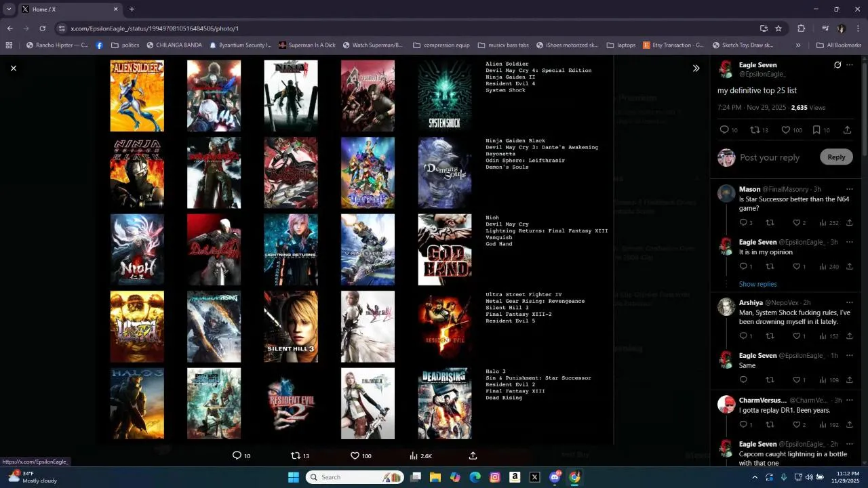This screenshot has height=488, width=868.
Task: Open the more options menu on the main post
Action: tap(850, 65)
